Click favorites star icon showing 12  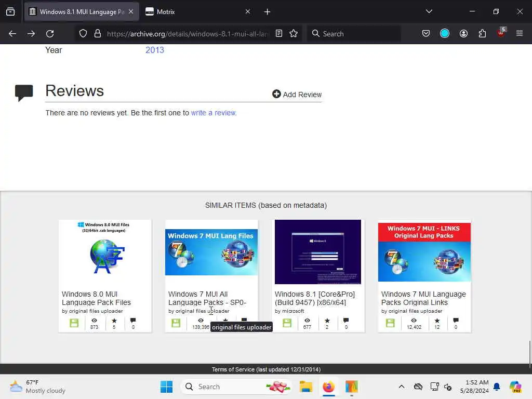(437, 321)
